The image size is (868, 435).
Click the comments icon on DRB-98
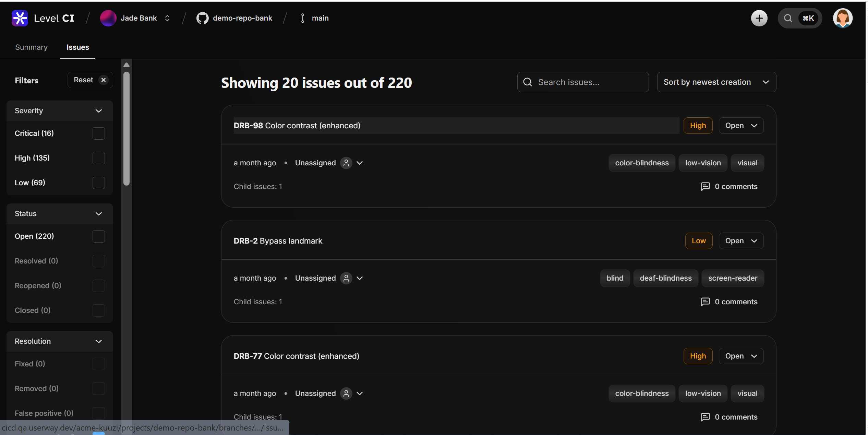click(705, 187)
